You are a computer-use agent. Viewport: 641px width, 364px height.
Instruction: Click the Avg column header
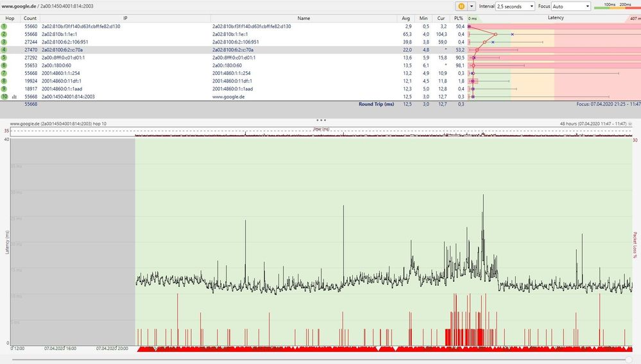tap(406, 18)
